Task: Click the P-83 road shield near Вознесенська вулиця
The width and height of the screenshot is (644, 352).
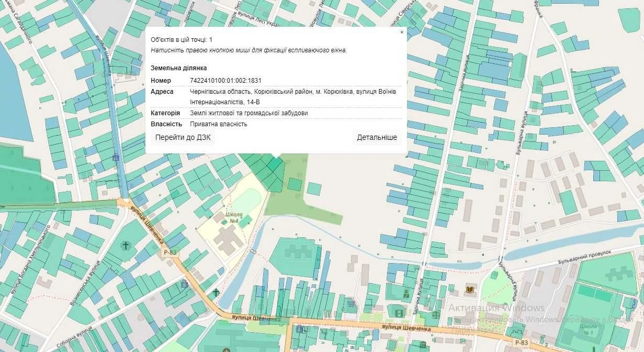Action: click(x=170, y=252)
